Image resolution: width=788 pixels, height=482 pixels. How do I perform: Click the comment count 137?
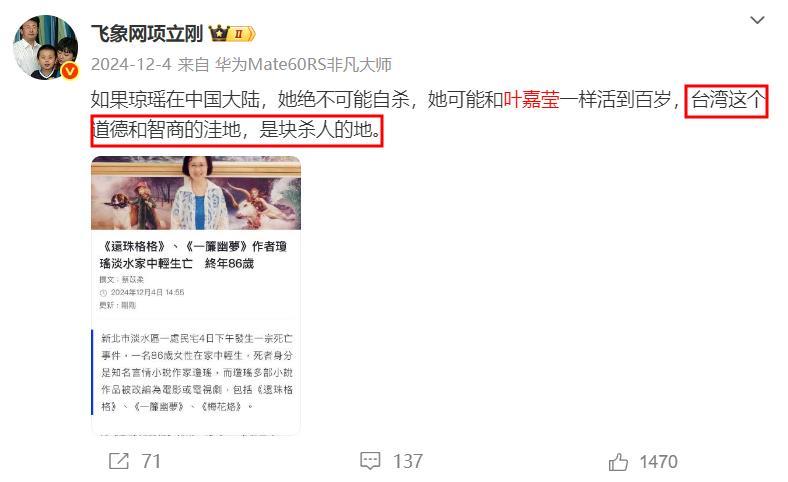(x=408, y=461)
